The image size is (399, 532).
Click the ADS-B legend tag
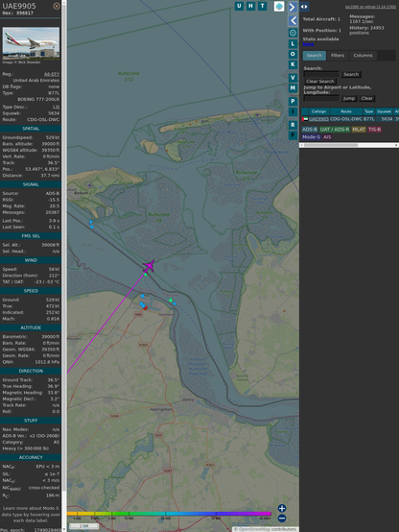[x=310, y=130]
